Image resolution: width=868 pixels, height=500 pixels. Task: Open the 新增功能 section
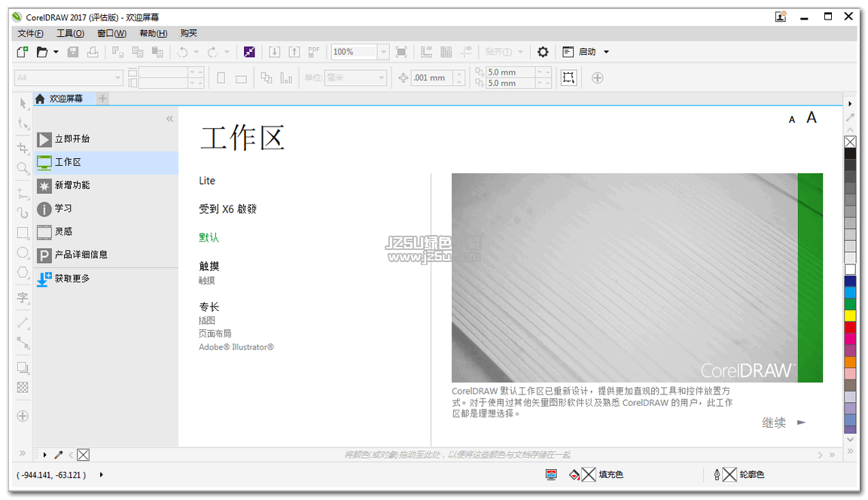[72, 185]
